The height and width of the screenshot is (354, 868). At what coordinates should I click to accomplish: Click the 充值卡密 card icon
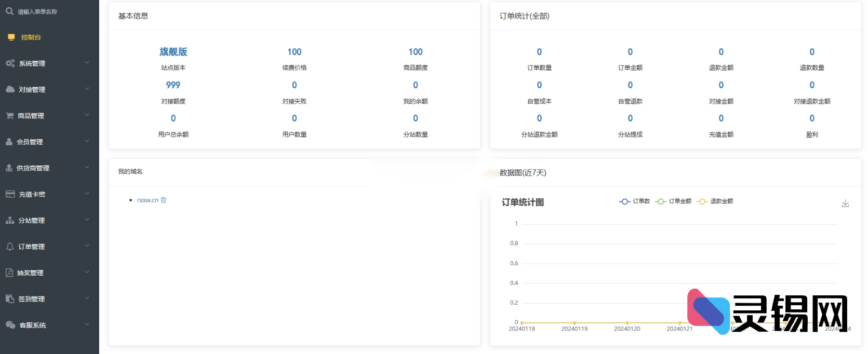tap(10, 194)
